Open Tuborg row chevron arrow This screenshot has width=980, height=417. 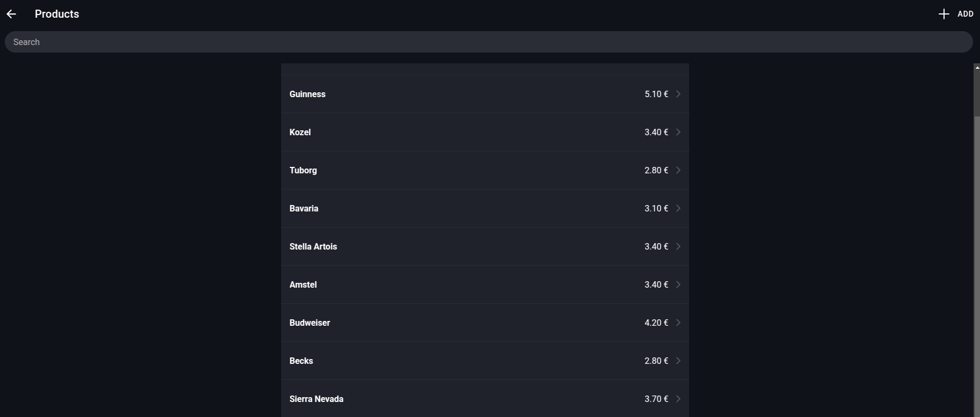678,170
